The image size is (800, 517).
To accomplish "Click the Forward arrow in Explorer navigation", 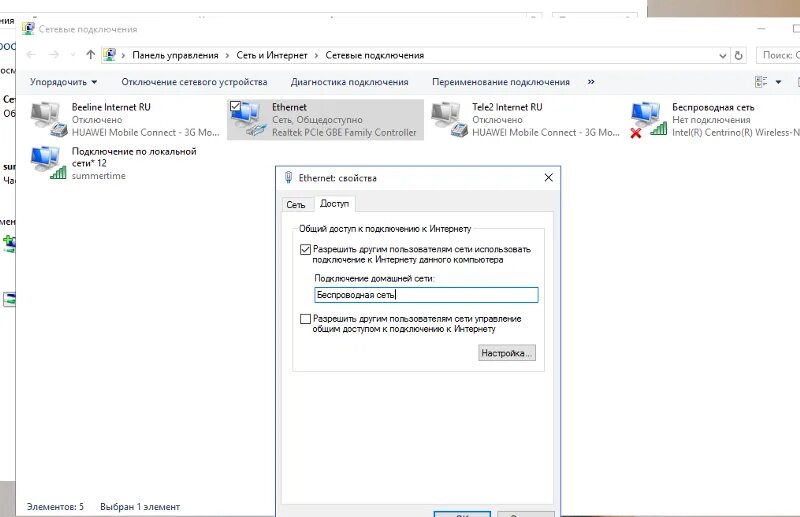I will [x=54, y=55].
